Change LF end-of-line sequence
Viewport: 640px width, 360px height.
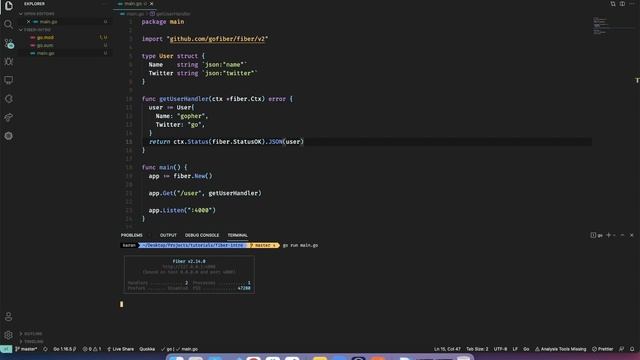tap(515, 349)
